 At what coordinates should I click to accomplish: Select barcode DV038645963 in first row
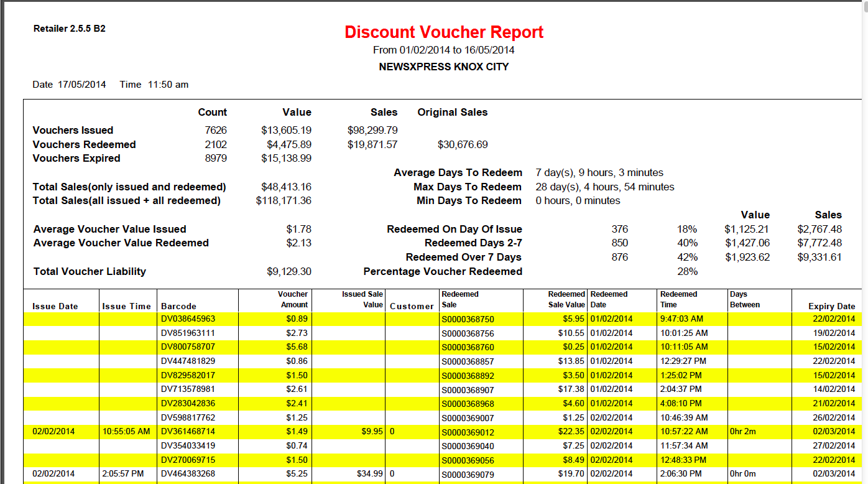click(188, 319)
